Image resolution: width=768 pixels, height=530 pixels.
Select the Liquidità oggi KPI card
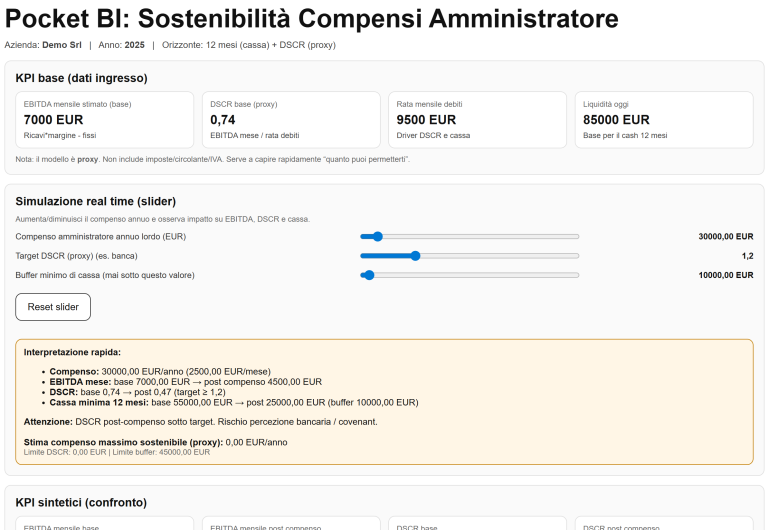pyautogui.click(x=664, y=120)
